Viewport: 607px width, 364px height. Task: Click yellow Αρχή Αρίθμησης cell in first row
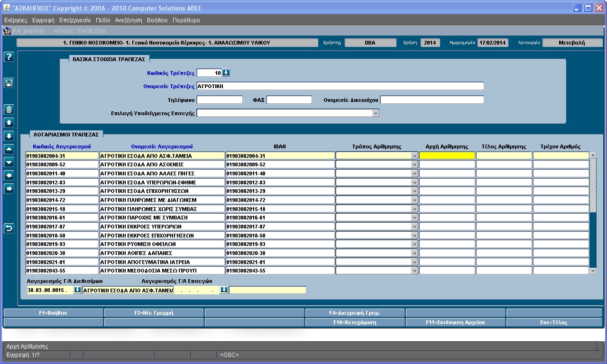click(x=447, y=155)
